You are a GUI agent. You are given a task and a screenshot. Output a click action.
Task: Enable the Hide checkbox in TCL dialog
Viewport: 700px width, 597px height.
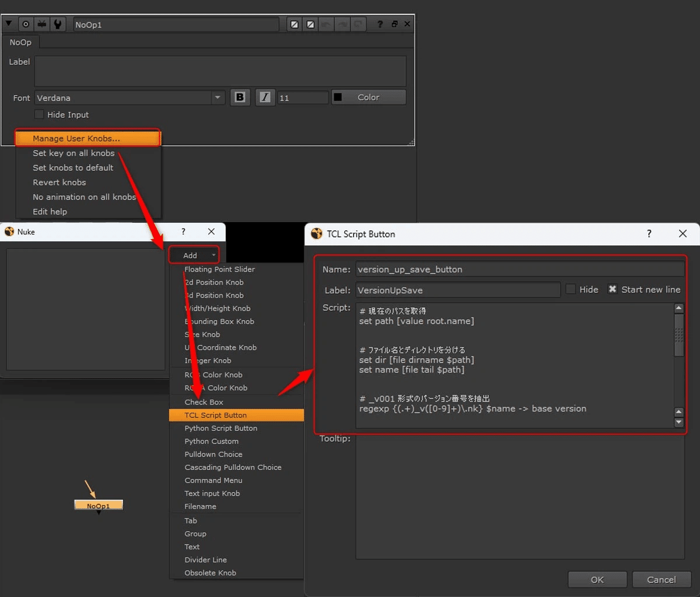(571, 289)
